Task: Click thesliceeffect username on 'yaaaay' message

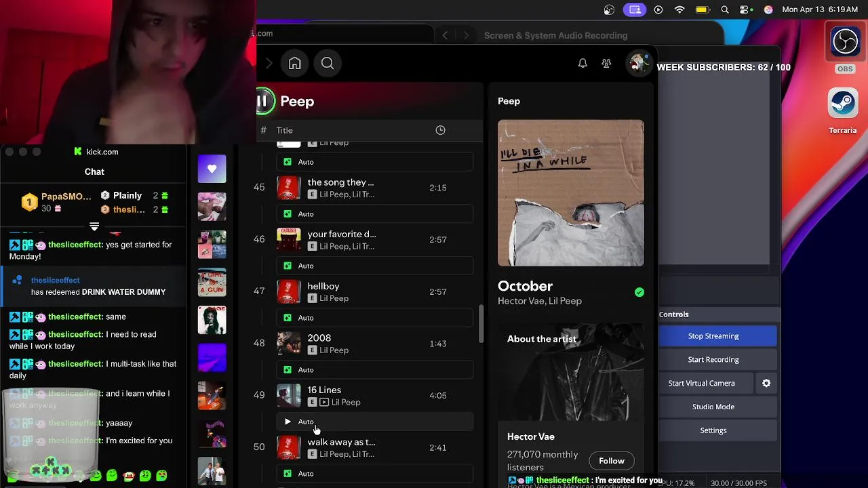Action: (75, 423)
